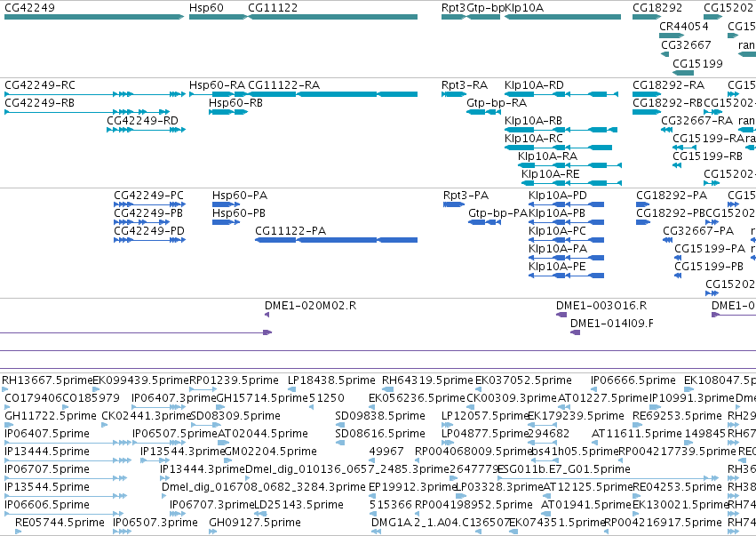The height and width of the screenshot is (536, 756).
Task: Select the Gtp-bp-PA protein
Action: pos(484,222)
